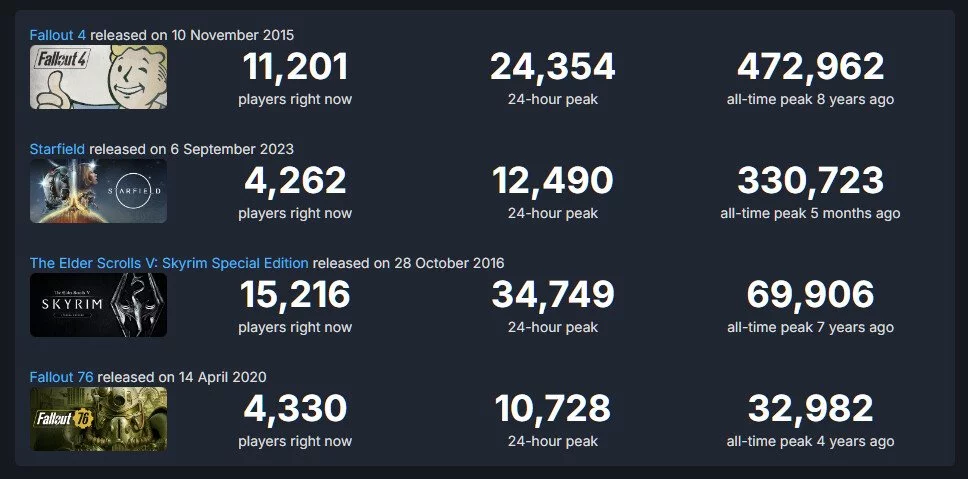This screenshot has height=479, width=968.
Task: Select Fallout 4 24-hour peak 24,354
Action: [553, 67]
